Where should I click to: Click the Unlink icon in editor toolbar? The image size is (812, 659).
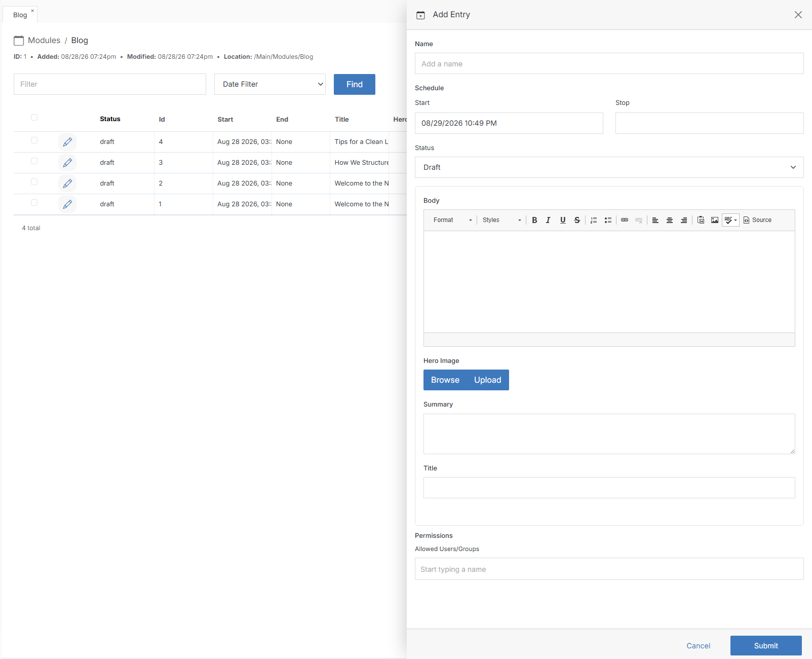[639, 220]
